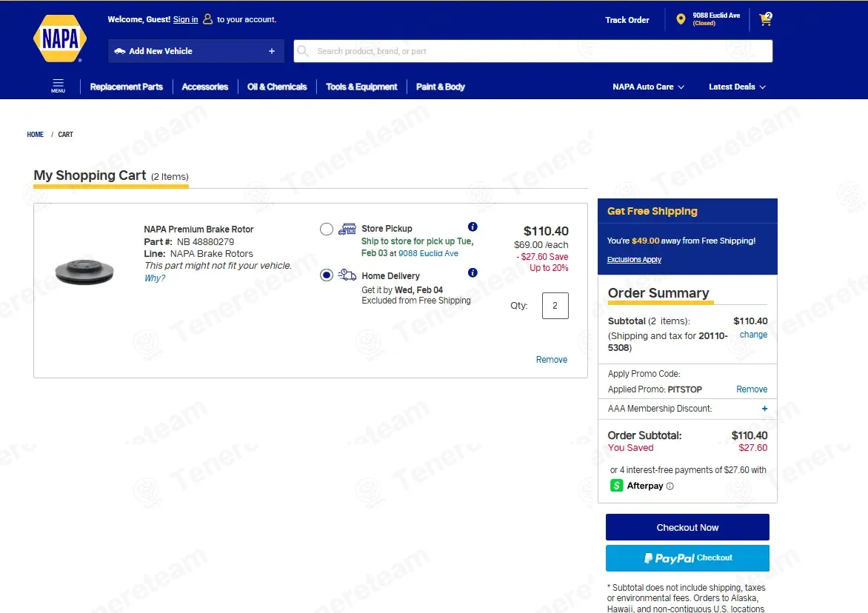Click the home delivery truck icon

(347, 275)
